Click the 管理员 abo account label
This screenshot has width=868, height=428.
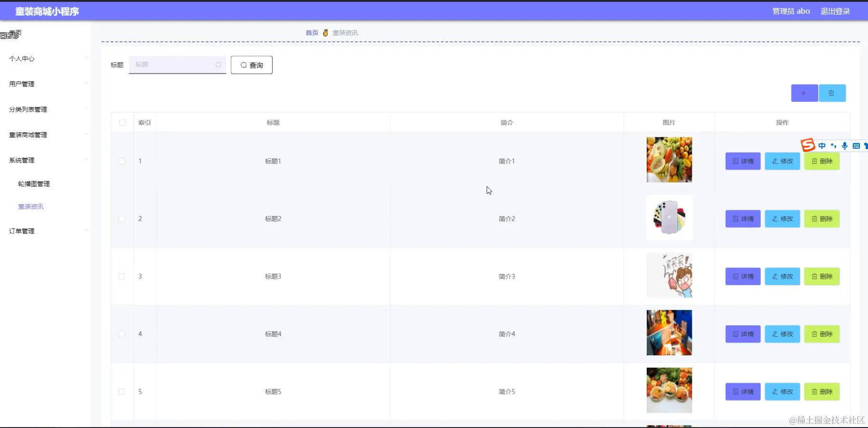pyautogui.click(x=791, y=11)
